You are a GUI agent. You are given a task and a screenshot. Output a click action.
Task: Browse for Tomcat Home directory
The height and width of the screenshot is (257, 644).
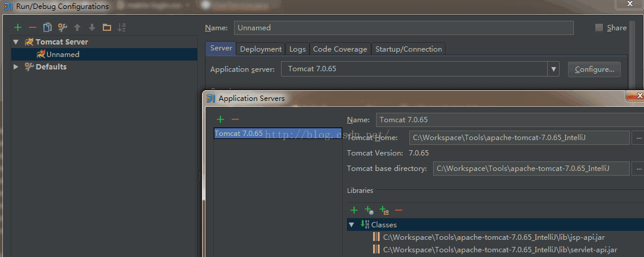coord(638,138)
